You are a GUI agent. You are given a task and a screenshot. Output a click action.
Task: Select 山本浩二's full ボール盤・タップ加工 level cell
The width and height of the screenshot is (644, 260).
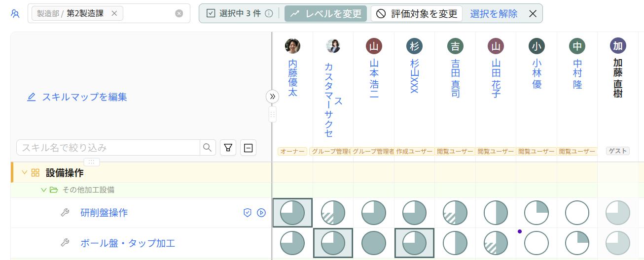point(374,243)
